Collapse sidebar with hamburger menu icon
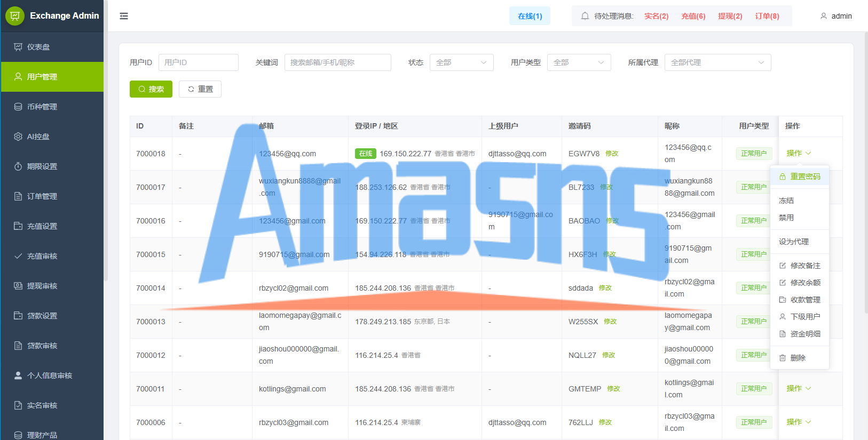868x440 pixels. coord(124,16)
